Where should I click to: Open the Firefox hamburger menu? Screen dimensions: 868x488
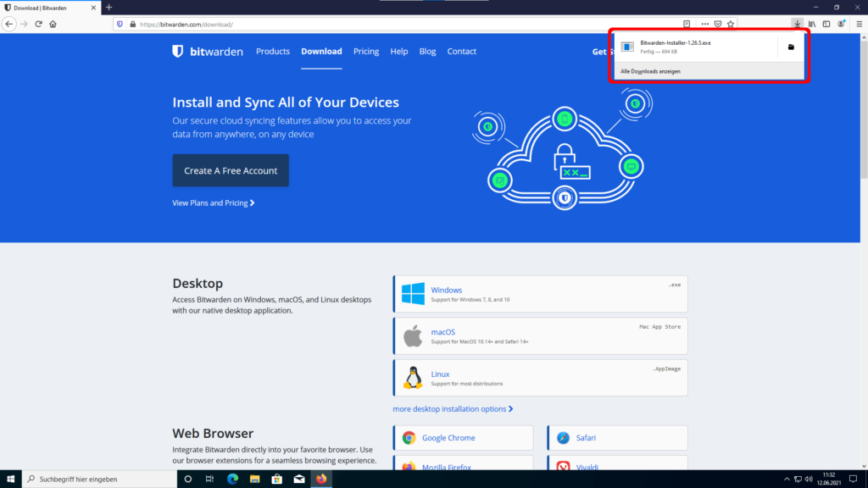[x=860, y=24]
